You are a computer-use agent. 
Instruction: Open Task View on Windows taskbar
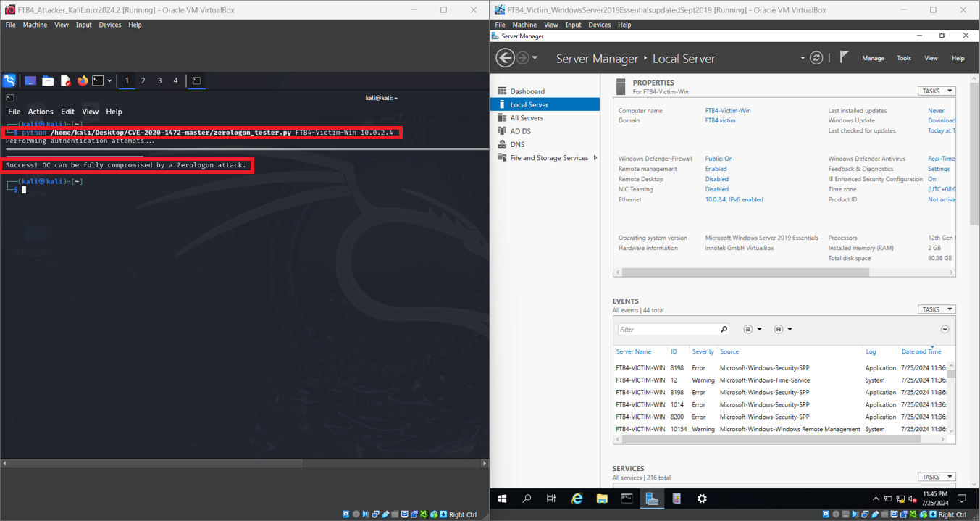click(x=551, y=499)
